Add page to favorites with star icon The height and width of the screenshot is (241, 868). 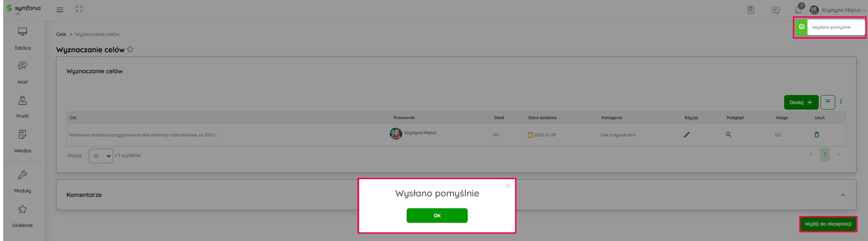(130, 50)
